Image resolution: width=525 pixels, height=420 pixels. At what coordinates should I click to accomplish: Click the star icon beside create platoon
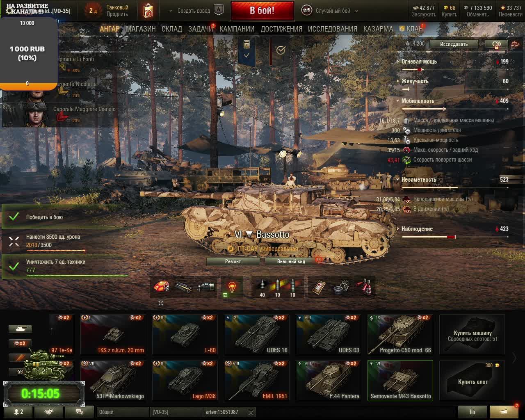219,11
